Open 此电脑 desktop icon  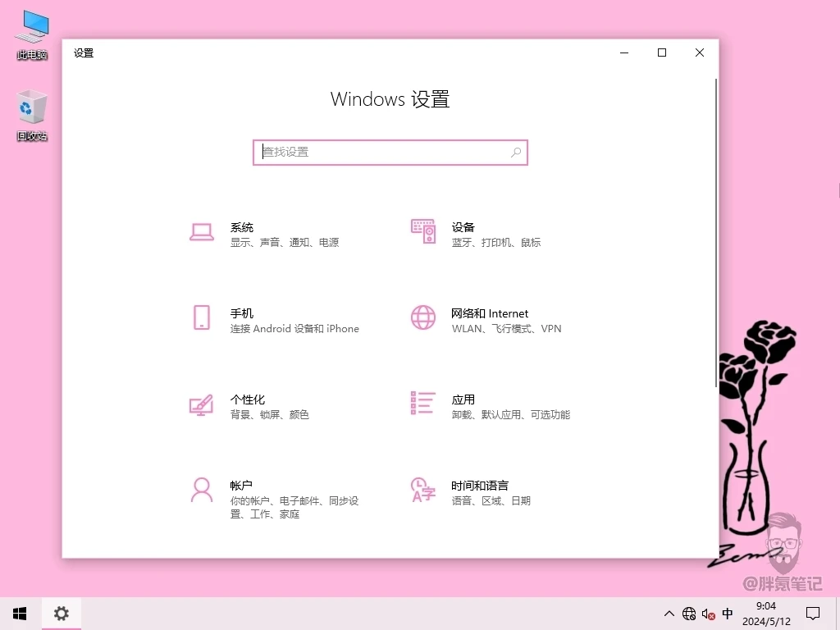(x=32, y=35)
